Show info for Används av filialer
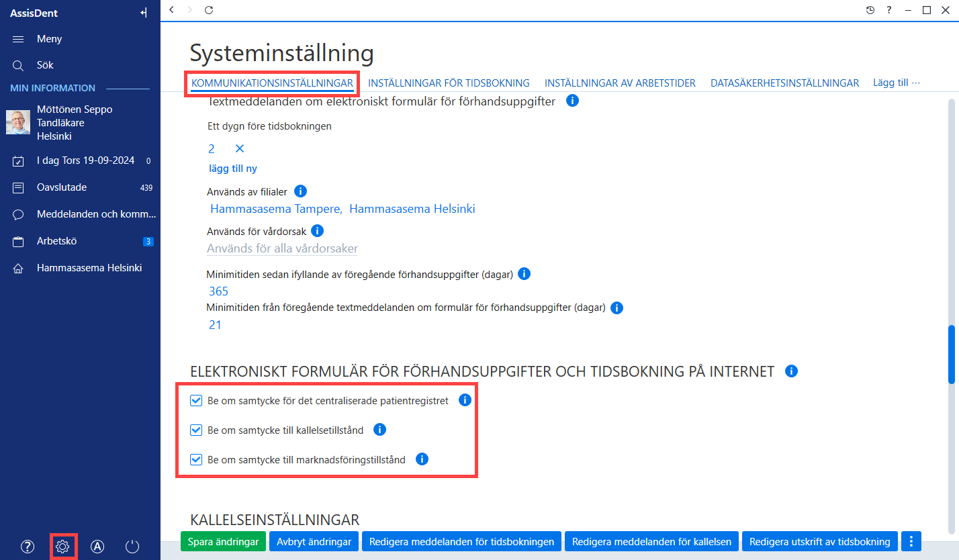 [x=301, y=191]
